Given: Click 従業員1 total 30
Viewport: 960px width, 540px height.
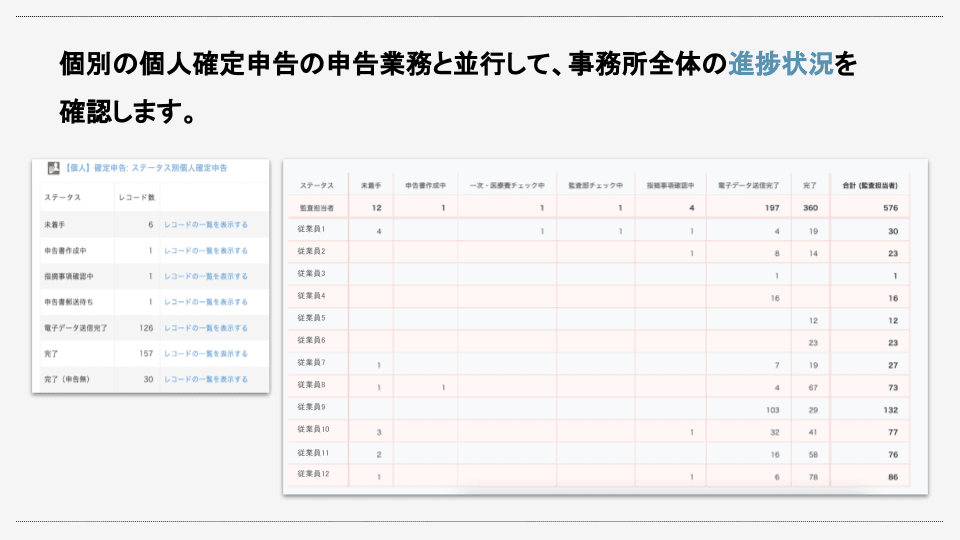Looking at the screenshot, I should [893, 231].
